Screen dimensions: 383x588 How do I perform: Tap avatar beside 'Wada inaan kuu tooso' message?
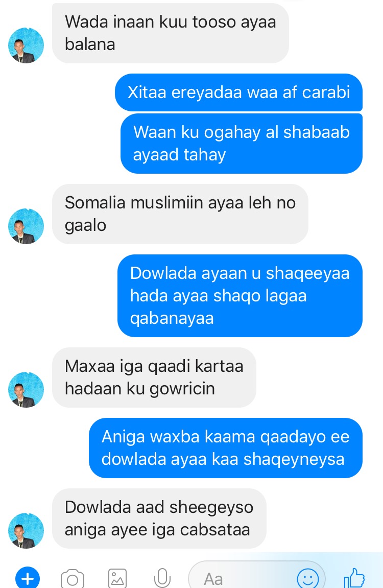tap(26, 45)
